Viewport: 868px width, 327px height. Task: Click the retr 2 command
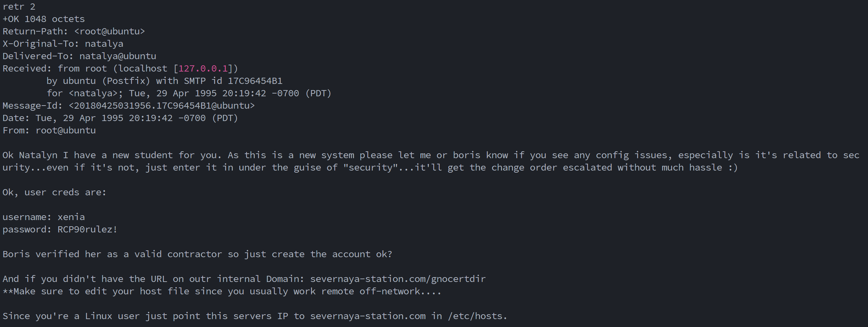pyautogui.click(x=19, y=7)
